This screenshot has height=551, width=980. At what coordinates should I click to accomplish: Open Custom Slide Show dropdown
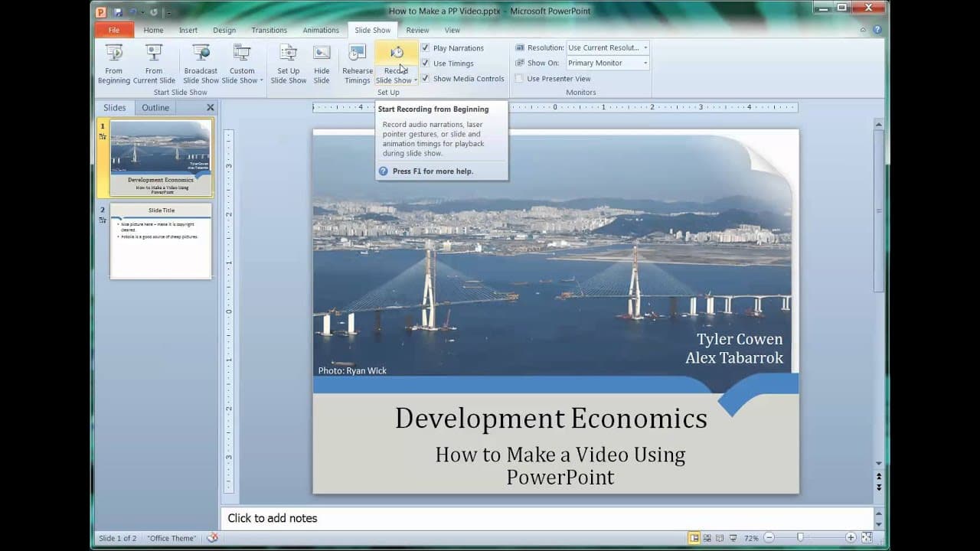coord(242,64)
